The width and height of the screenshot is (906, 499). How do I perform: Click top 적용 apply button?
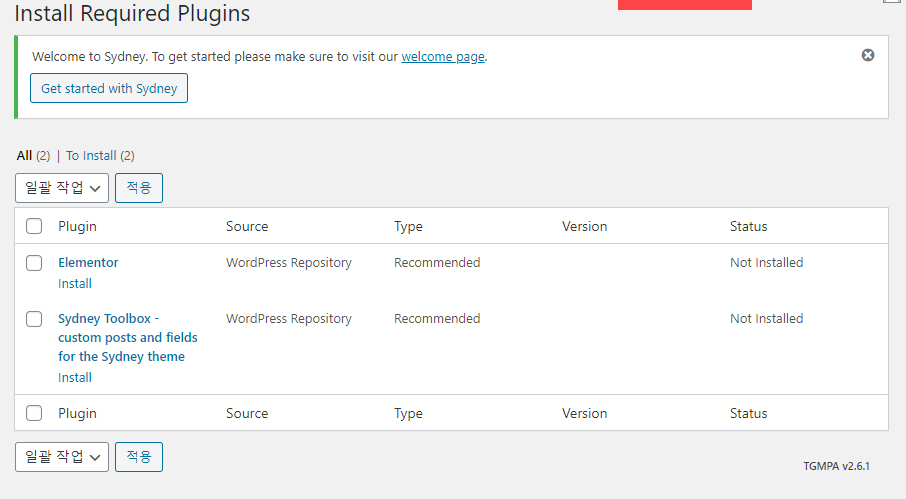tap(139, 188)
